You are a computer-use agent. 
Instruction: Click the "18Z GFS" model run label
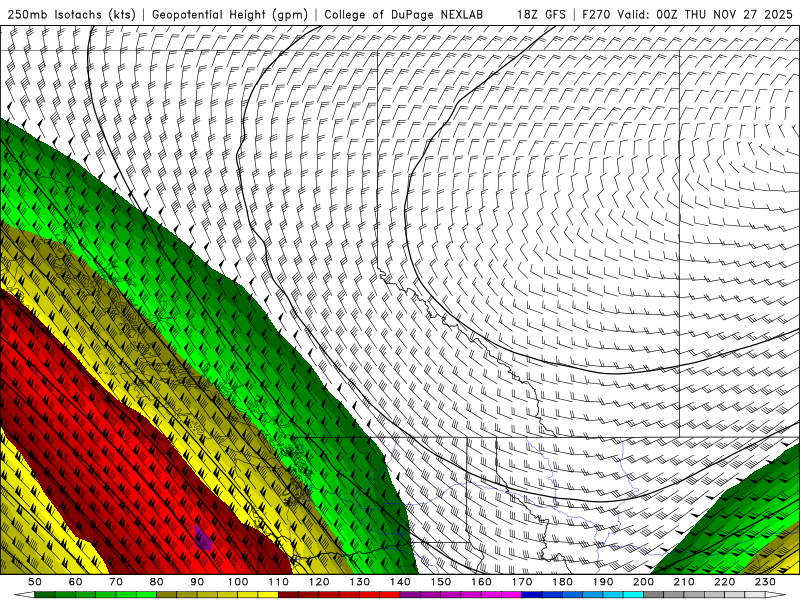pos(541,15)
